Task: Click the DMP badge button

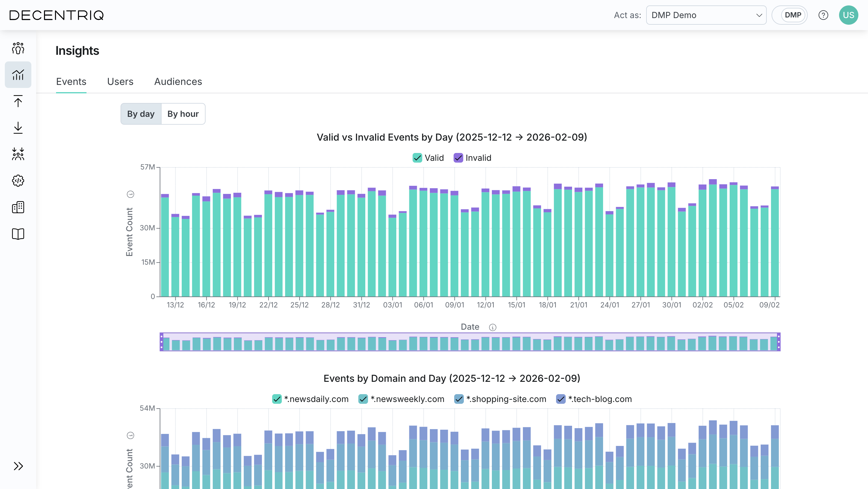Action: [x=793, y=15]
